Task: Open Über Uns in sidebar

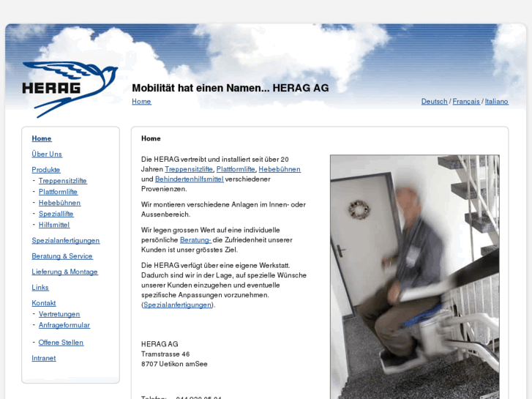Action: coord(47,154)
